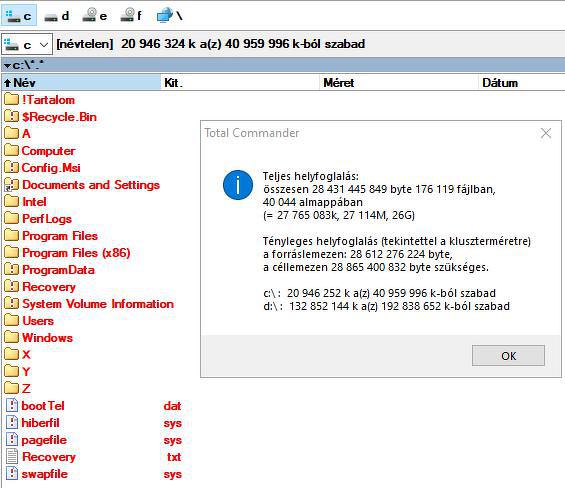Viewport: 565px width, 488px height.
Task: Click the 'Users' folder name
Action: [x=38, y=321]
